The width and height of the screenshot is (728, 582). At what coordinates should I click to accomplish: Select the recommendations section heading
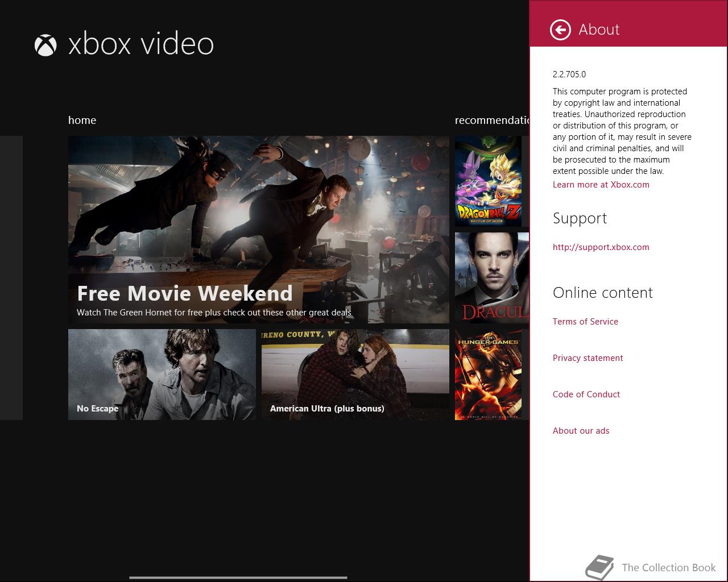point(492,120)
